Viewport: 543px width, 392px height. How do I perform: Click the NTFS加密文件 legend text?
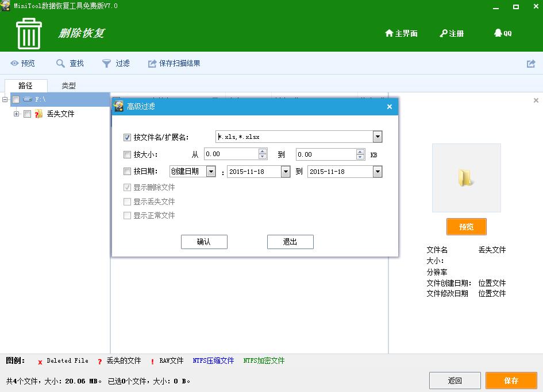click(x=264, y=360)
